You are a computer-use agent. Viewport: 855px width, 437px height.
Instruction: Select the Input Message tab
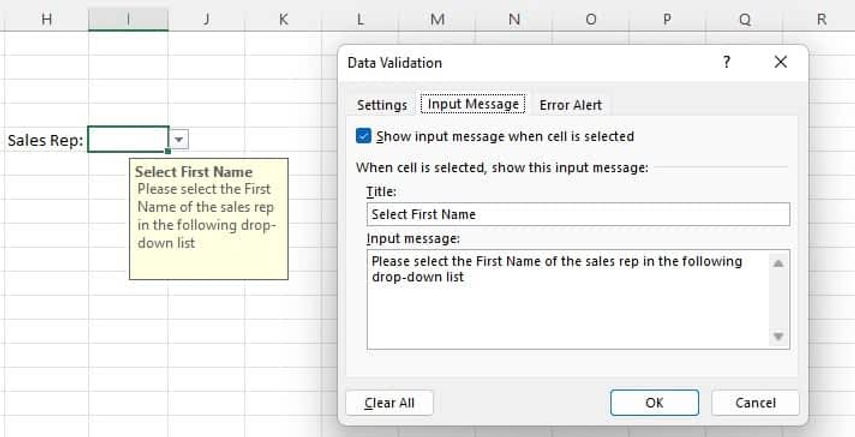(473, 104)
